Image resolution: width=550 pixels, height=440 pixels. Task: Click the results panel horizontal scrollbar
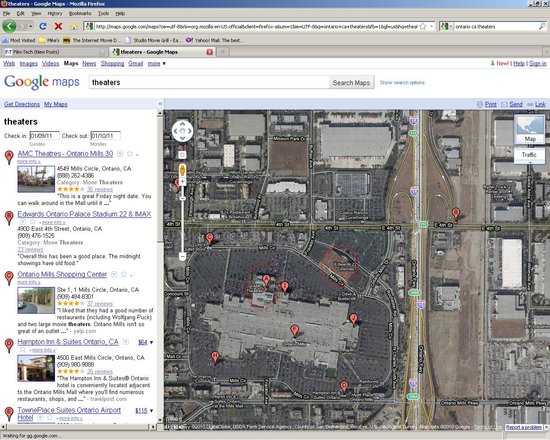pyautogui.click(x=79, y=427)
